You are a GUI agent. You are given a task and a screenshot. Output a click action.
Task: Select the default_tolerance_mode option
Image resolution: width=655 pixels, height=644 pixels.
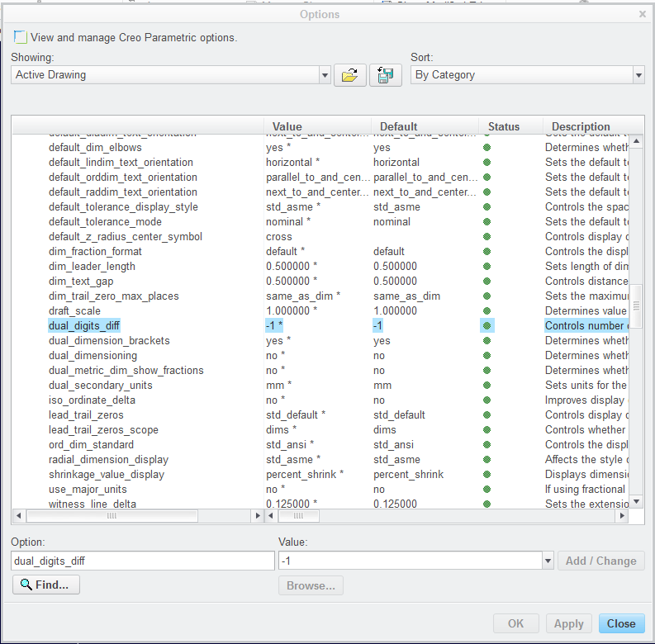point(105,222)
